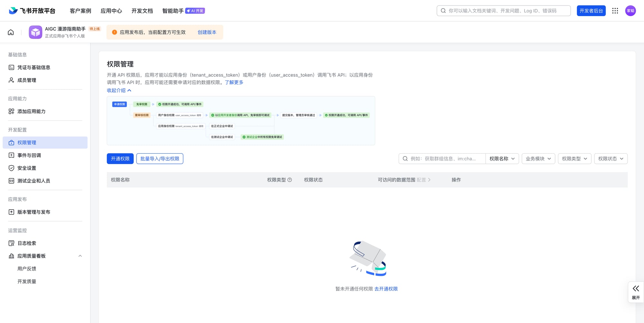
Task: Go to 事件与回调 in the sidebar
Action: (29, 155)
